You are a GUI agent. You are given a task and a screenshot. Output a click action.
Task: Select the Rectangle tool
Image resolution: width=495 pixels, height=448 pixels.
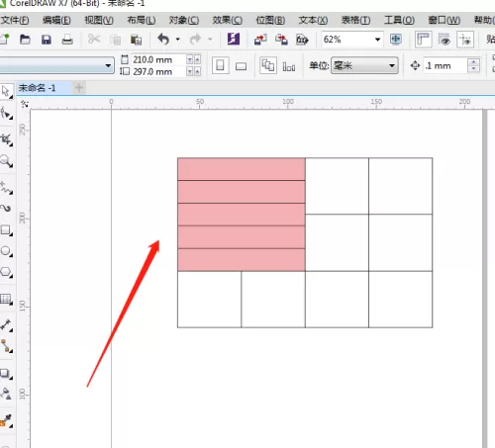[x=6, y=229]
